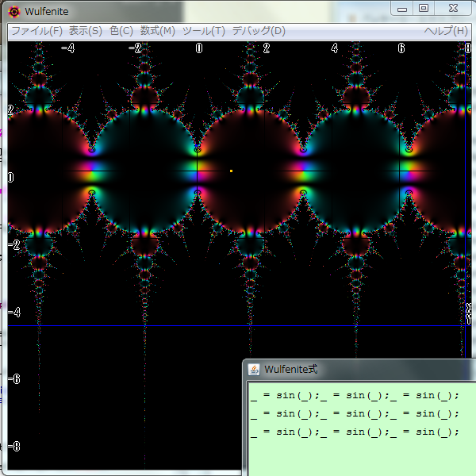Click the Java icon in Wulfenite式 window
The image size is (476, 476).
[254, 369]
